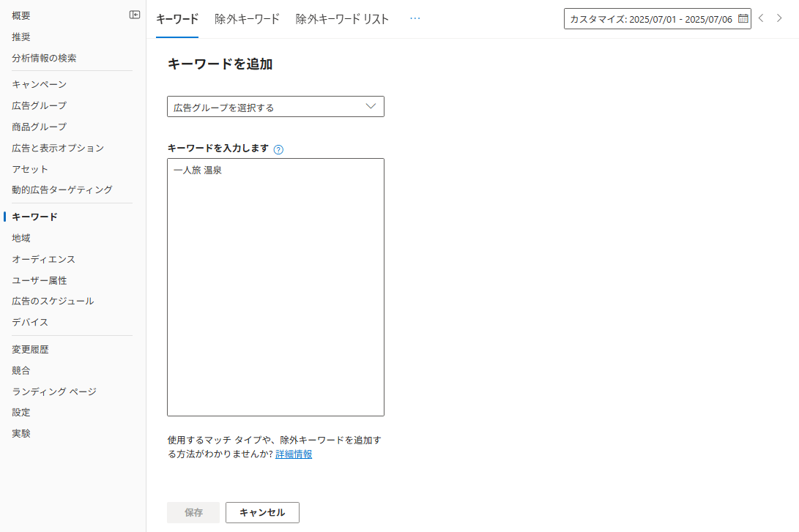Open オーディエンス in the sidebar

[x=43, y=259]
